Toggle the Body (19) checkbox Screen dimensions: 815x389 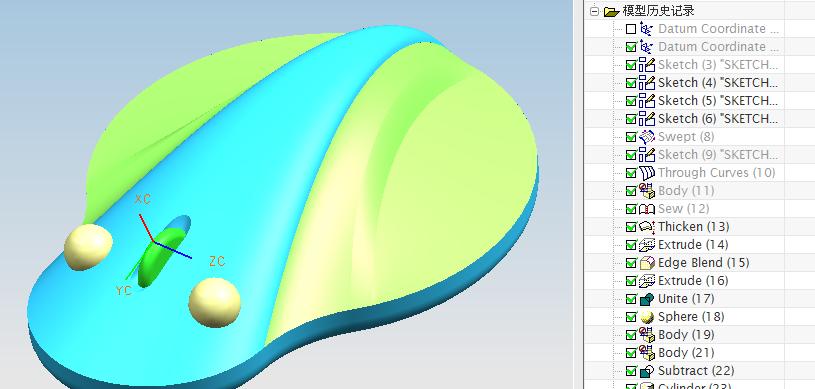click(x=631, y=335)
